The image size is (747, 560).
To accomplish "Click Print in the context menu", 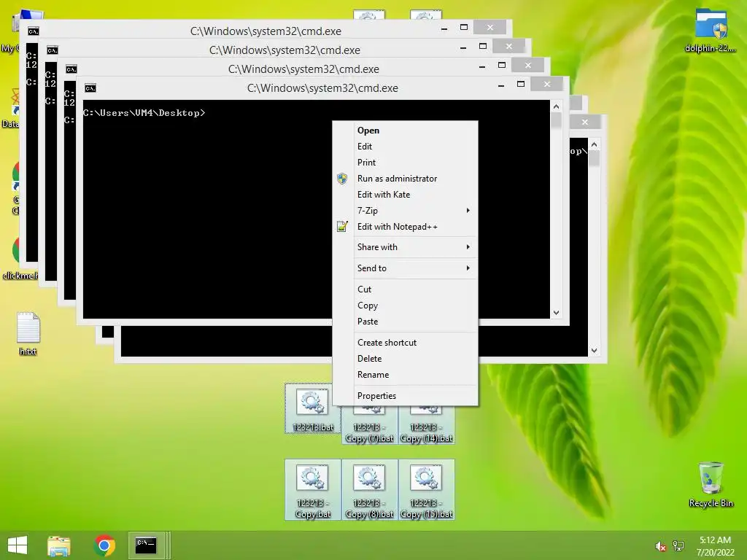I will 405,163.
